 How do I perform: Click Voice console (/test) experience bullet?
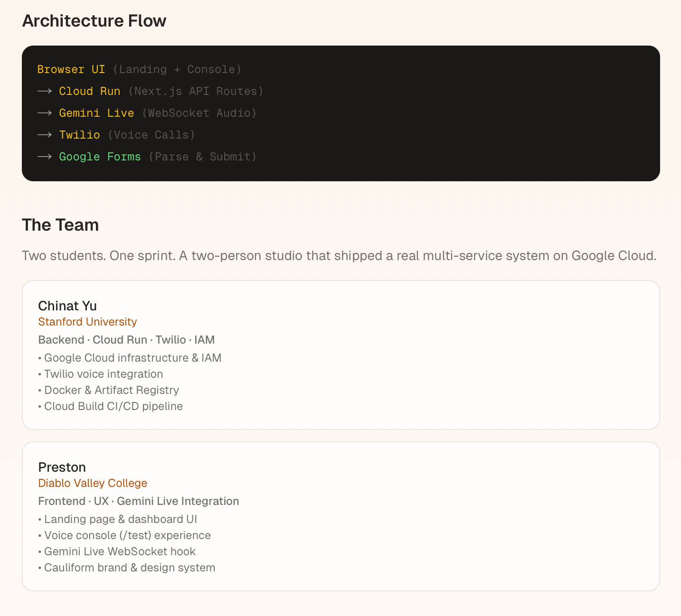tap(124, 535)
